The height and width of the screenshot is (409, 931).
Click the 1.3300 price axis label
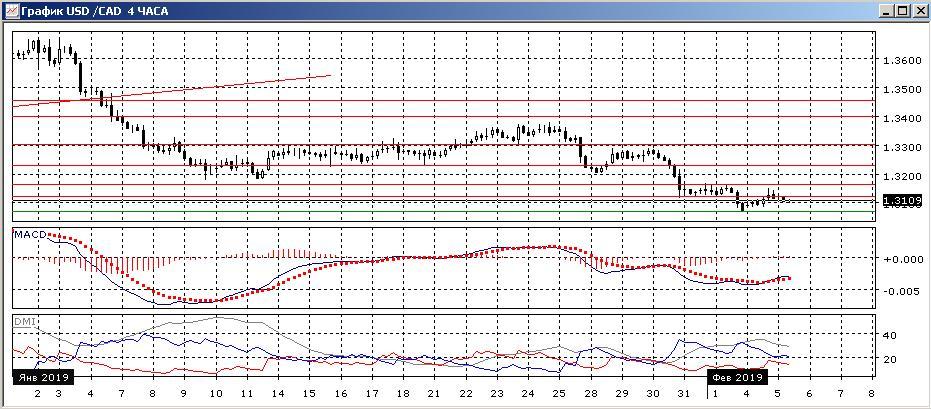(902, 148)
